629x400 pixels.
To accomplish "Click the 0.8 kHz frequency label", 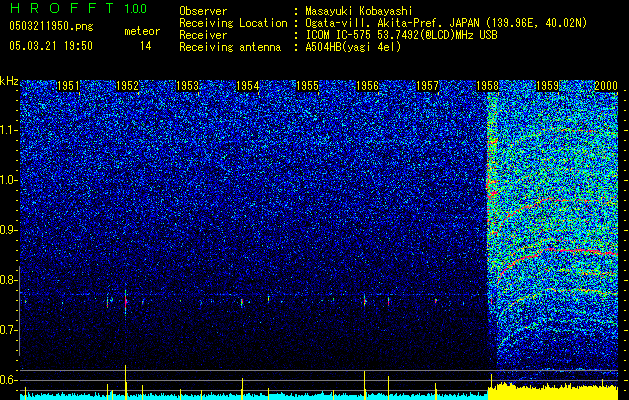I will tap(9, 280).
